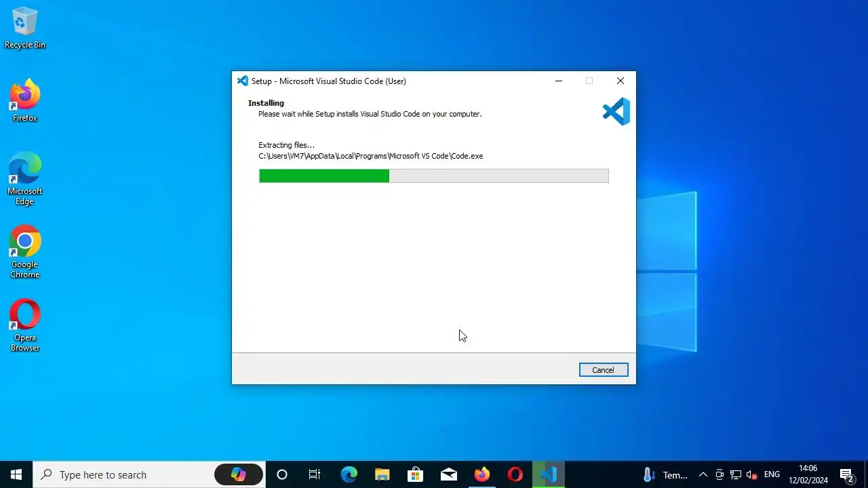Click the installation progress bar

(x=434, y=176)
